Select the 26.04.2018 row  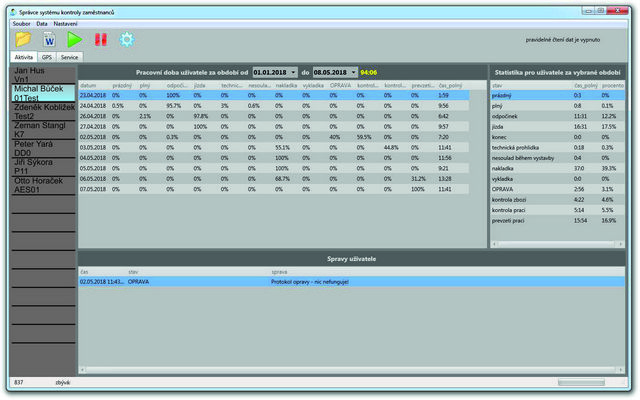click(273, 116)
